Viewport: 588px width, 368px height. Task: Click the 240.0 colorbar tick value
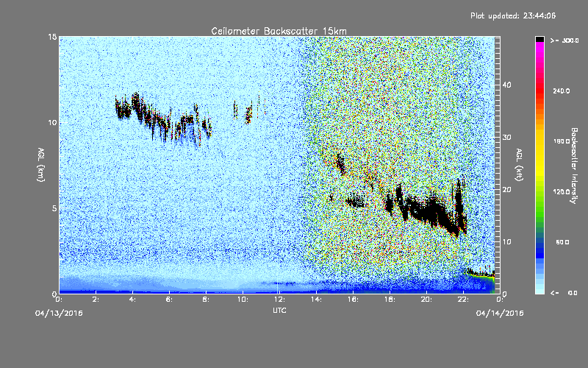click(562, 91)
